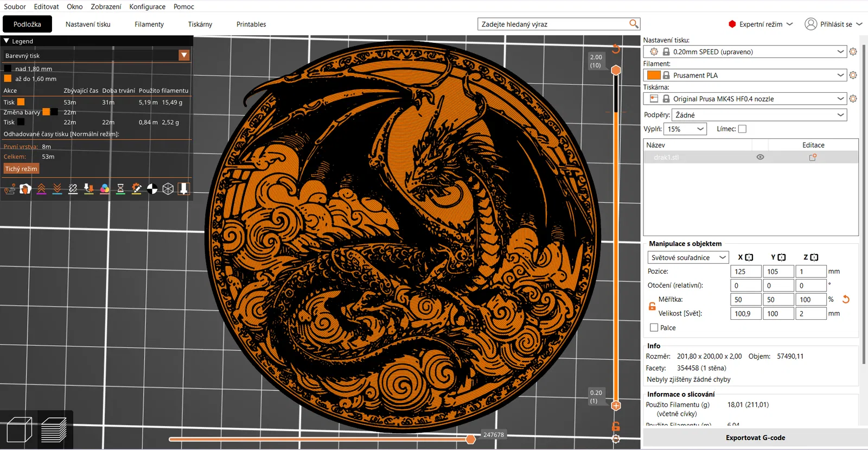868x450 pixels.
Task: Open the Okno menu
Action: pyautogui.click(x=75, y=7)
